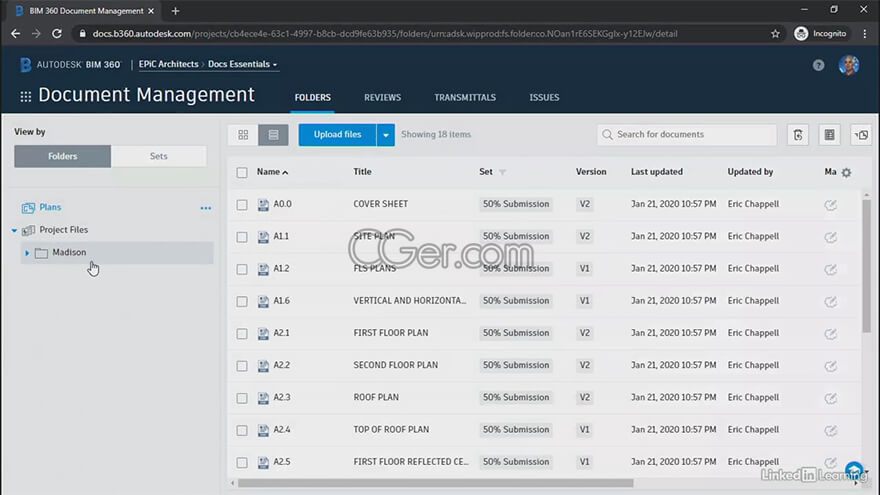This screenshot has height=495, width=880.
Task: Click the document icon of A0.0
Action: (x=263, y=205)
